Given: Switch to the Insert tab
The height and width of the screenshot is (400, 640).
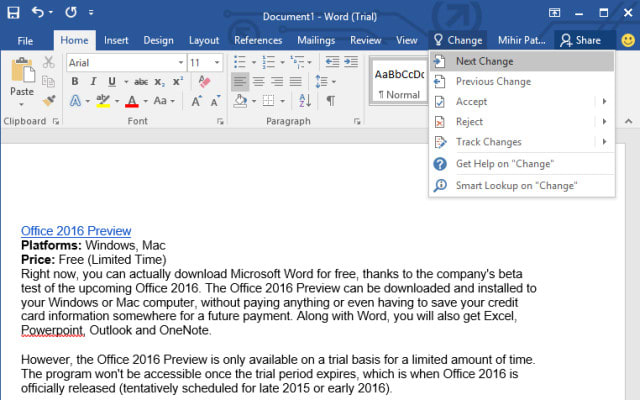Looking at the screenshot, I should [116, 40].
